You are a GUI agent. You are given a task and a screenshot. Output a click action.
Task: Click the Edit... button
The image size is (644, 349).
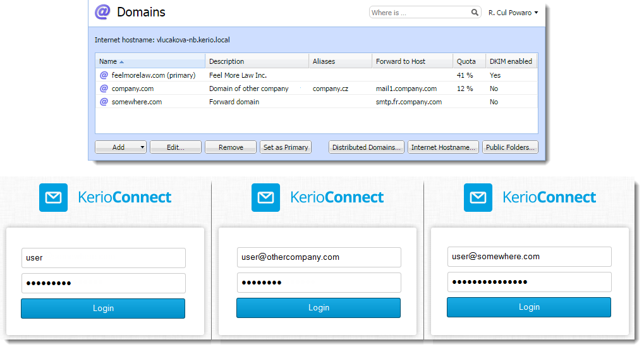pos(176,147)
